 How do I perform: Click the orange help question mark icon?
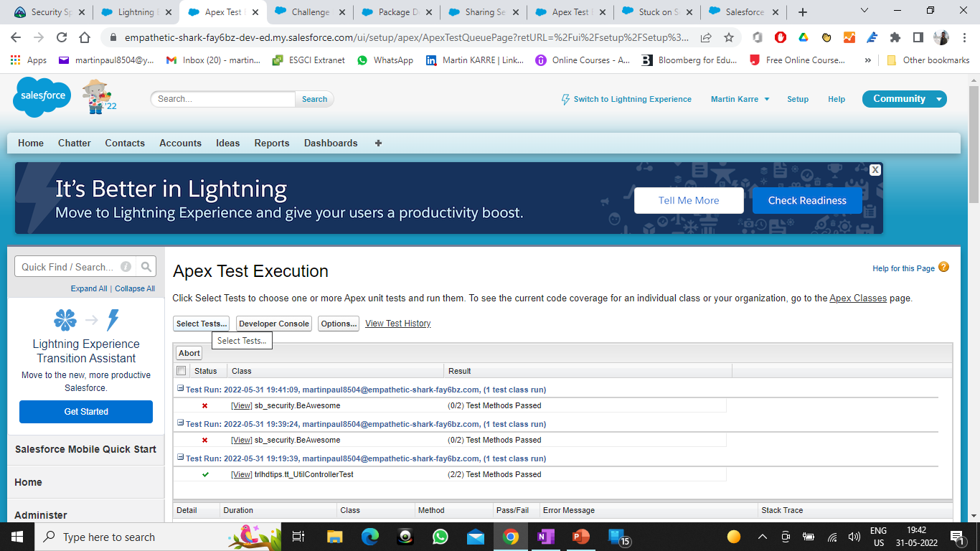[x=943, y=268]
